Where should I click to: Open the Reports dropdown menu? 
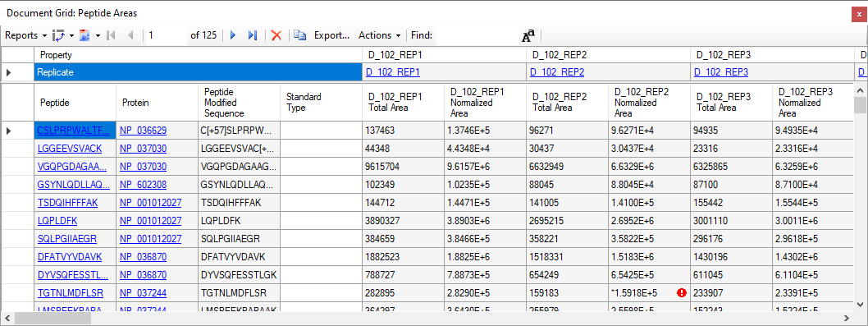25,35
